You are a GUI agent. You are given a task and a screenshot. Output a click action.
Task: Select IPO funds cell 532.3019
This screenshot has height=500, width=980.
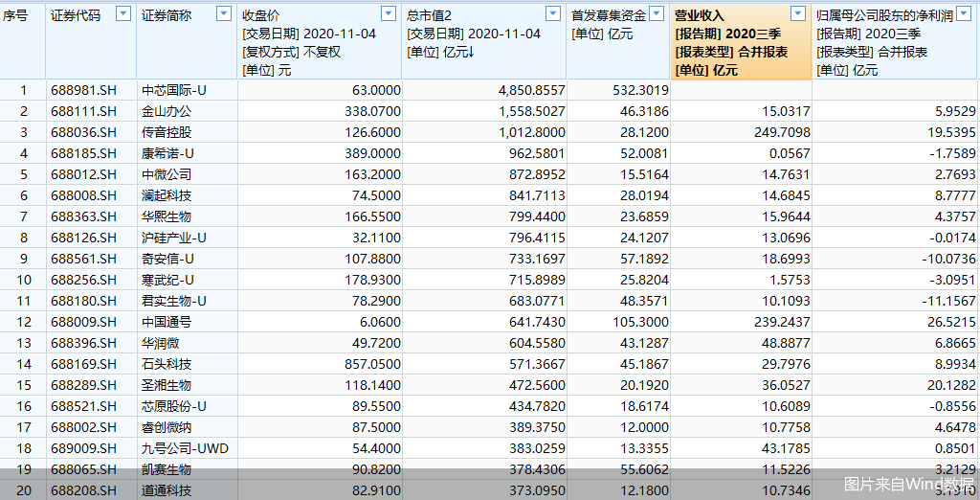(618, 90)
